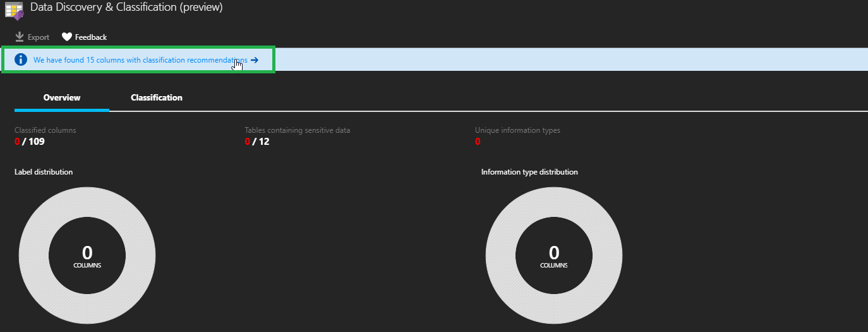Open the 15 columns classification recommendations link
Screen dimensions: 868x332
(140, 60)
